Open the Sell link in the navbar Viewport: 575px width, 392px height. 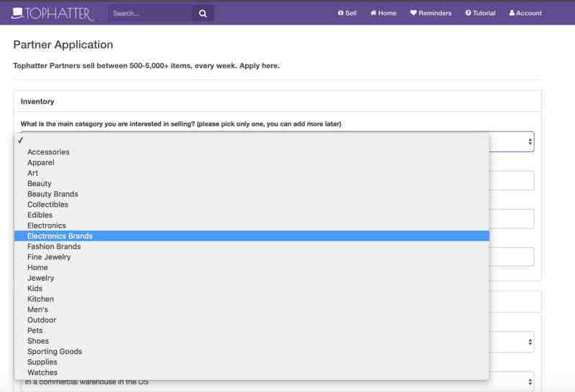[x=347, y=13]
